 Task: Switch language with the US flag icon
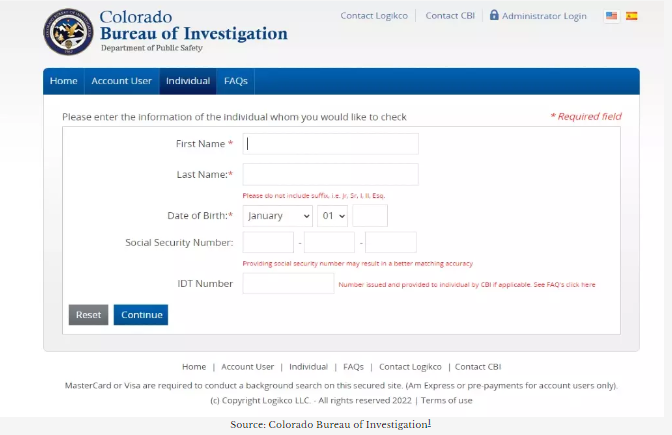[611, 16]
